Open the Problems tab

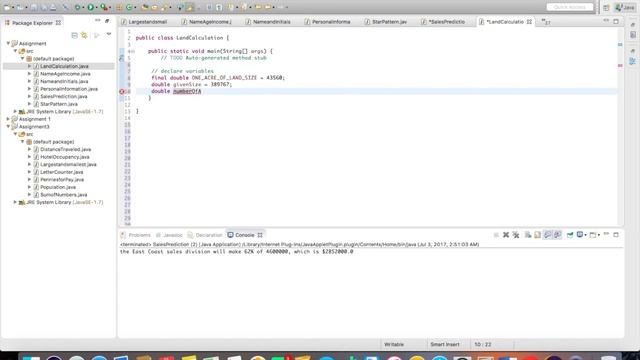click(136, 235)
